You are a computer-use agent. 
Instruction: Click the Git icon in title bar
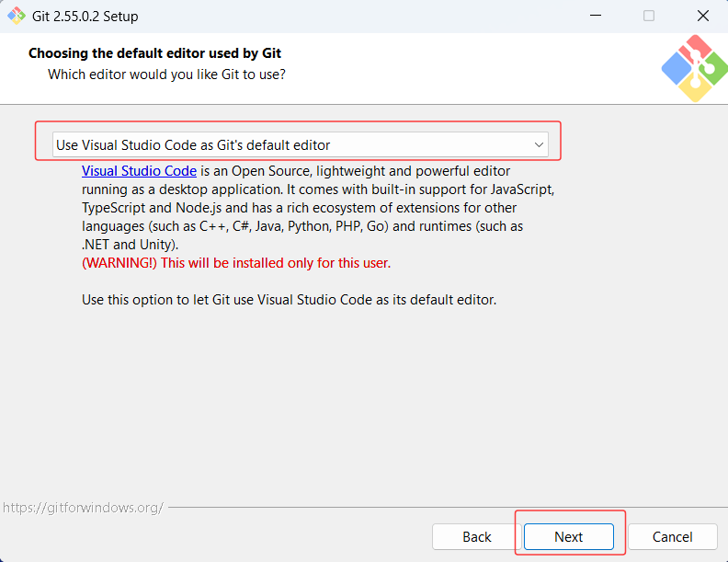(17, 16)
